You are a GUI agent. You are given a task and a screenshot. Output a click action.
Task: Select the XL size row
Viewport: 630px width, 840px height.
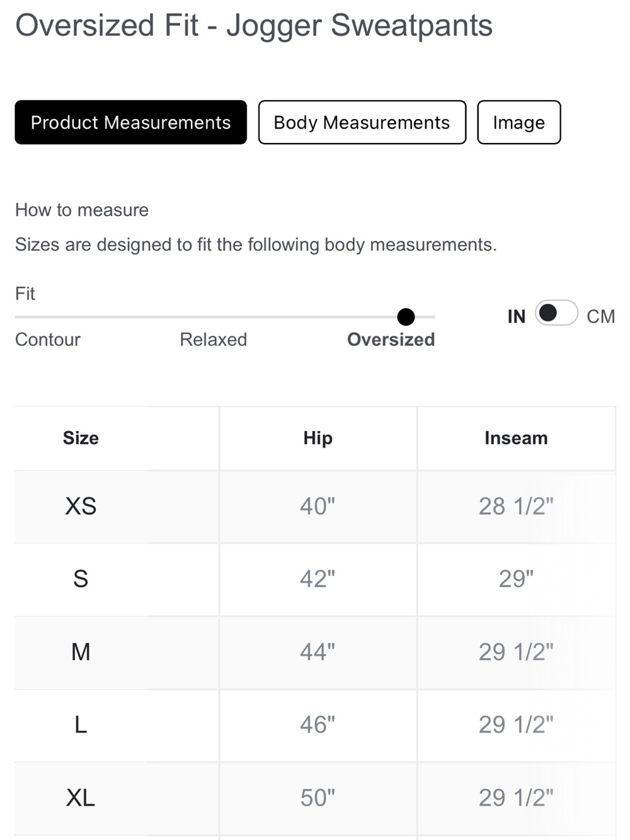[315, 798]
